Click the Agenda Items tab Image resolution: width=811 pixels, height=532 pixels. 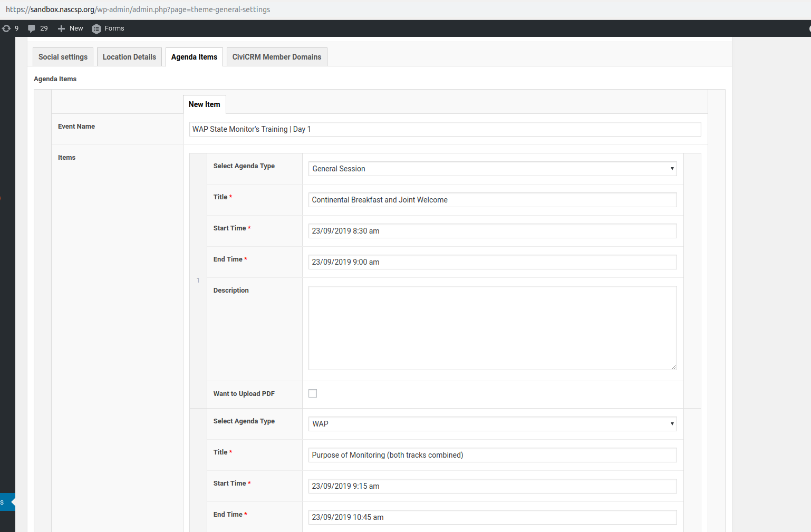[x=194, y=57]
